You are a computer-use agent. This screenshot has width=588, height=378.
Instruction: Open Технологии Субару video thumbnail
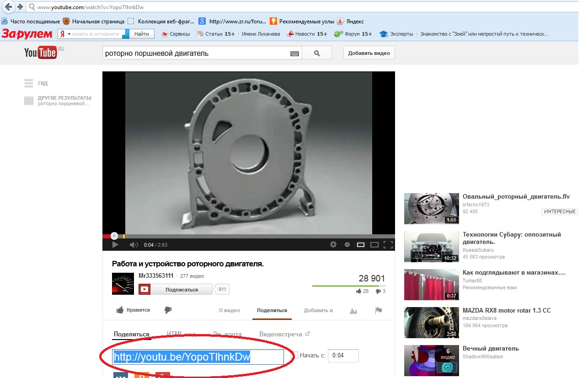click(x=432, y=246)
